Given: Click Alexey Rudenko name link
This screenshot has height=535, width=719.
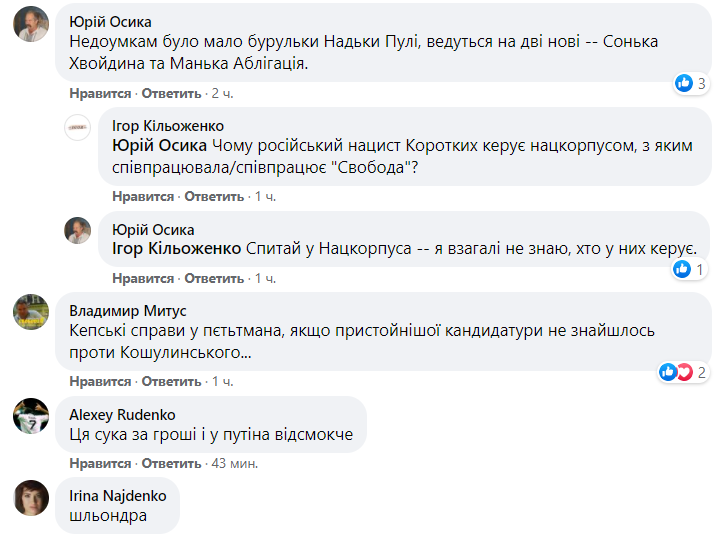Looking at the screenshot, I should tap(122, 414).
